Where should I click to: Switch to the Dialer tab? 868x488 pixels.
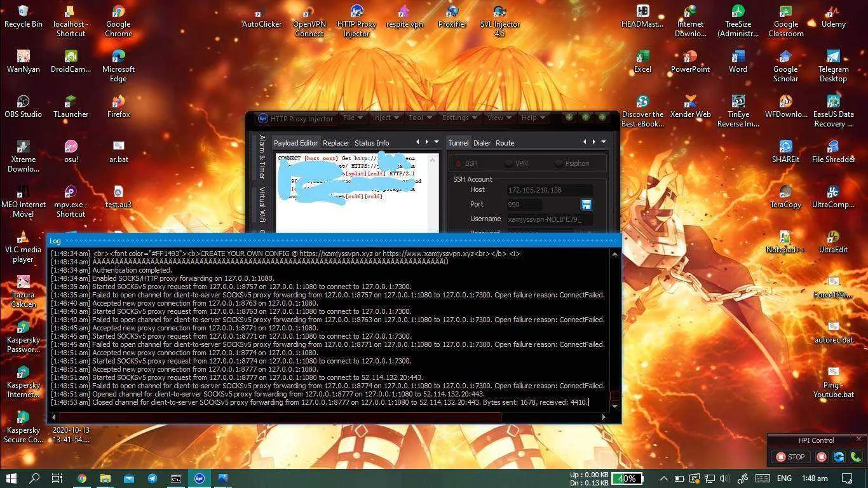tap(482, 143)
